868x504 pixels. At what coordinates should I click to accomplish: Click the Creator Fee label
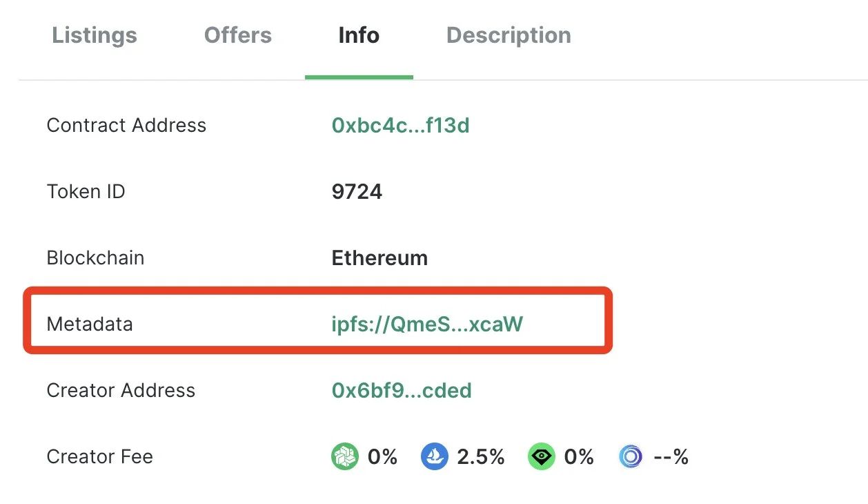point(100,456)
